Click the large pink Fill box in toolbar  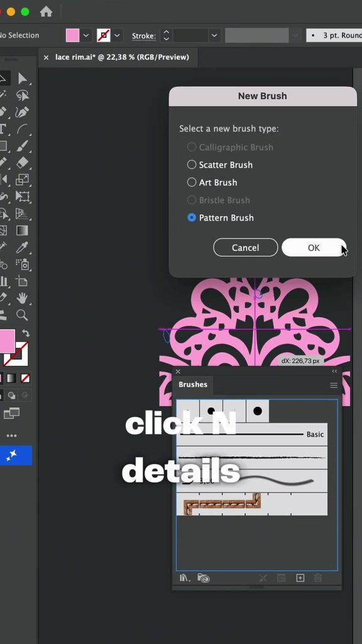(x=6, y=341)
